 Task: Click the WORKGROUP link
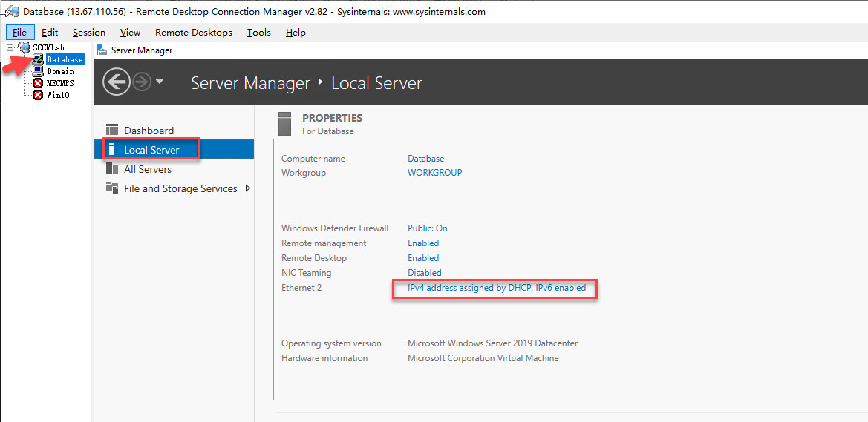[x=434, y=173]
